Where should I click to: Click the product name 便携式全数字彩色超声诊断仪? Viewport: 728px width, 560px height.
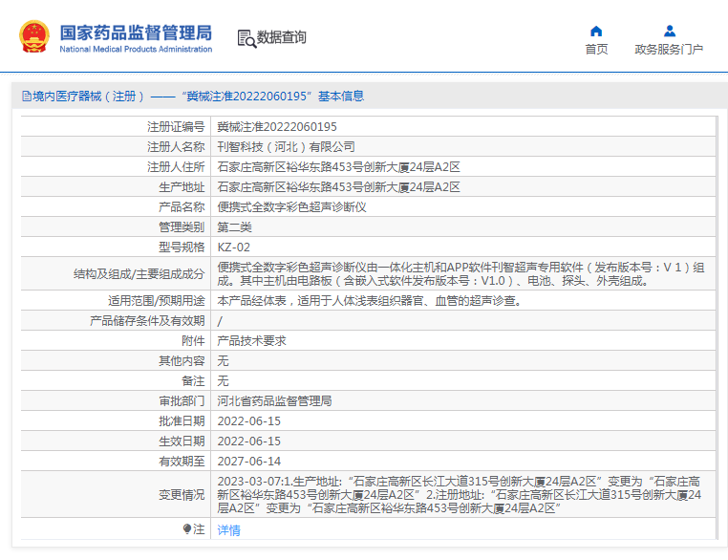point(292,207)
